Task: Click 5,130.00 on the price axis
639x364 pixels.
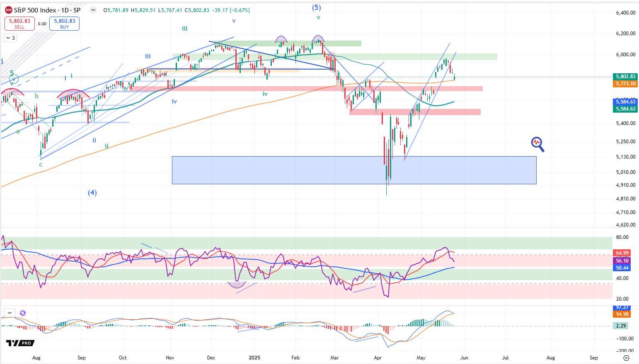Action: click(625, 157)
